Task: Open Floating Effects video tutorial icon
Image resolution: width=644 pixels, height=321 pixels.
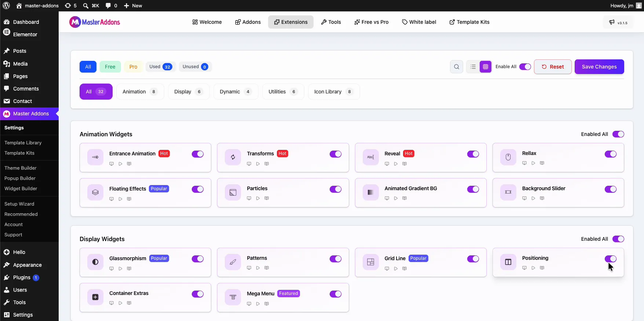Action: tap(120, 199)
